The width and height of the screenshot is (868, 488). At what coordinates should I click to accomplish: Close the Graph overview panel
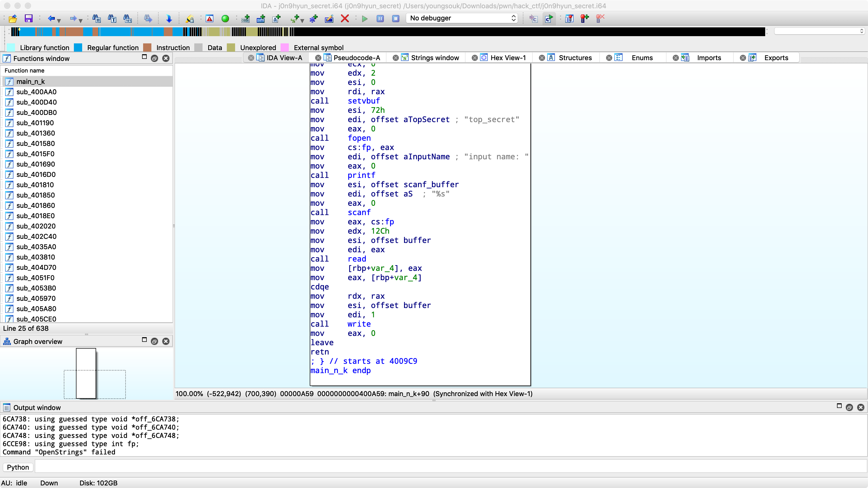pyautogui.click(x=166, y=341)
